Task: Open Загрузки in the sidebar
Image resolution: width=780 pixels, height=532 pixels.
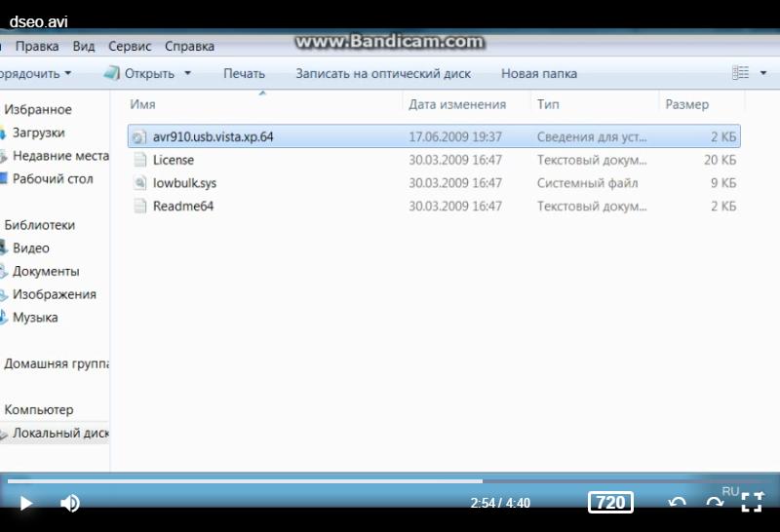Action: coord(38,133)
